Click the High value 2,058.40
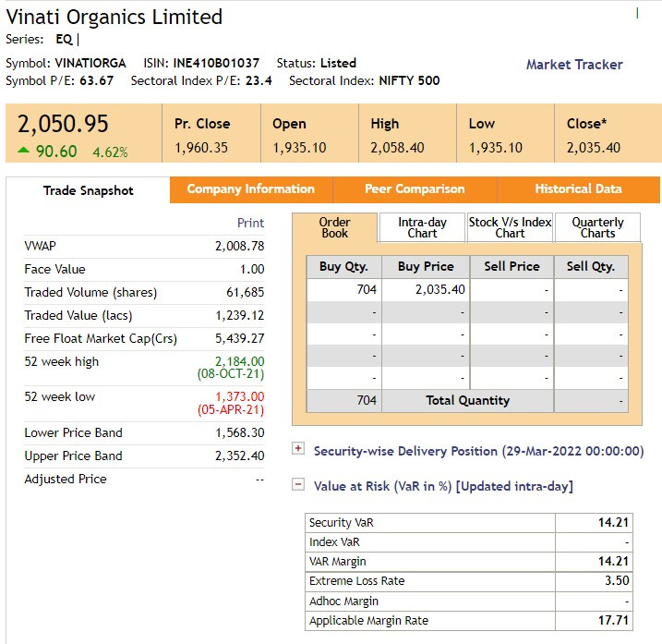Screen dimensions: 662x644 [397, 148]
